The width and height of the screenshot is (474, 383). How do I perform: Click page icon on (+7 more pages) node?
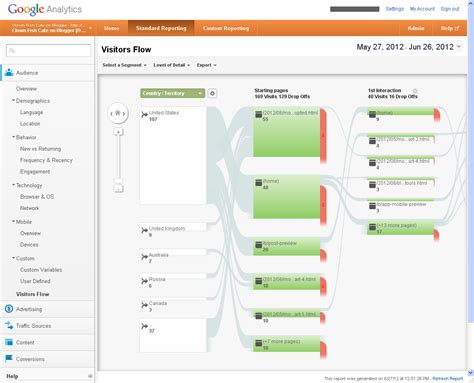[259, 343]
